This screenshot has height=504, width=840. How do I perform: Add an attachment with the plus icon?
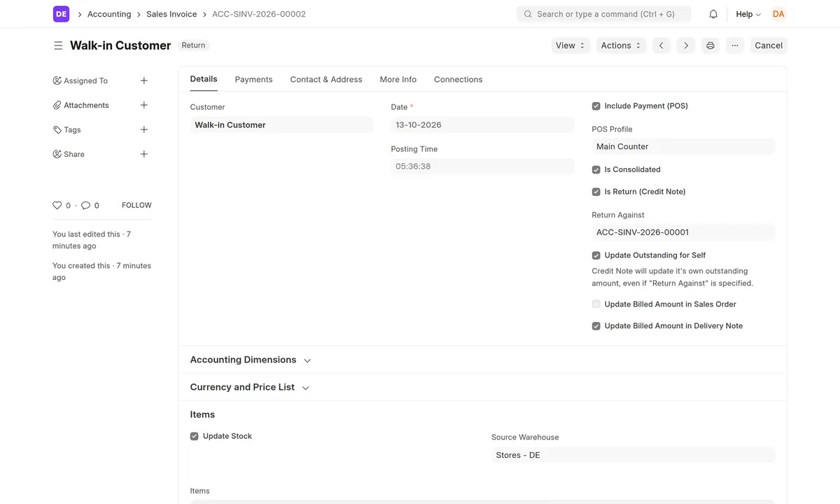[143, 105]
